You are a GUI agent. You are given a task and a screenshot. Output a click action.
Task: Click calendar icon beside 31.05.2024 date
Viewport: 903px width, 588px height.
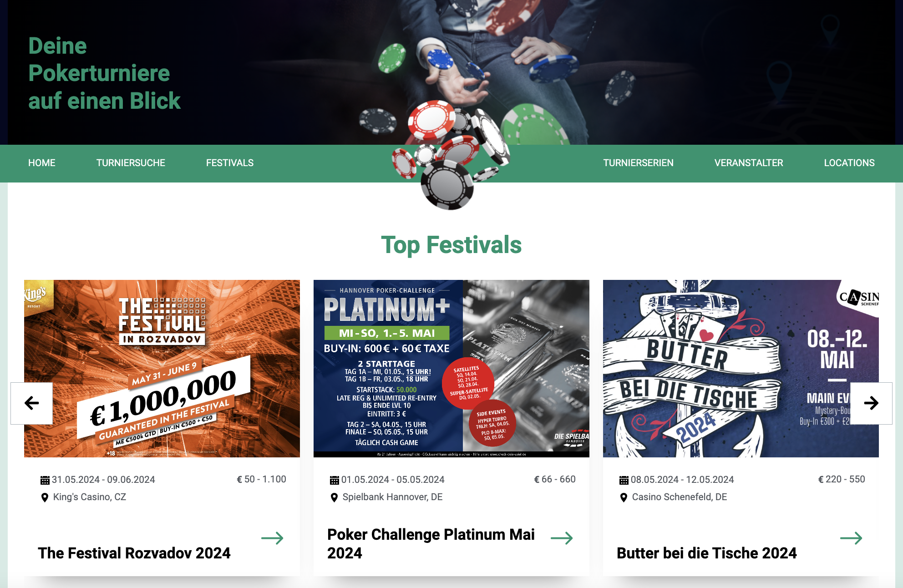(45, 480)
